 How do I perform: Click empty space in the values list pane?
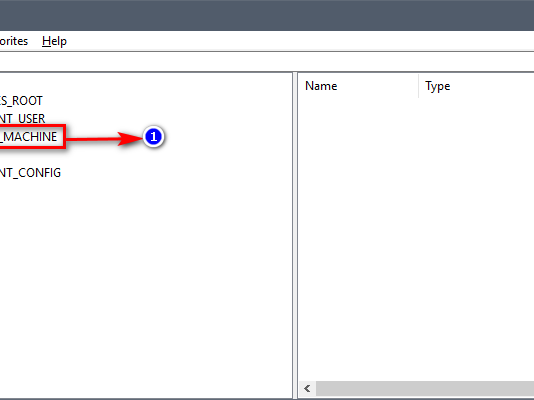[x=416, y=238]
